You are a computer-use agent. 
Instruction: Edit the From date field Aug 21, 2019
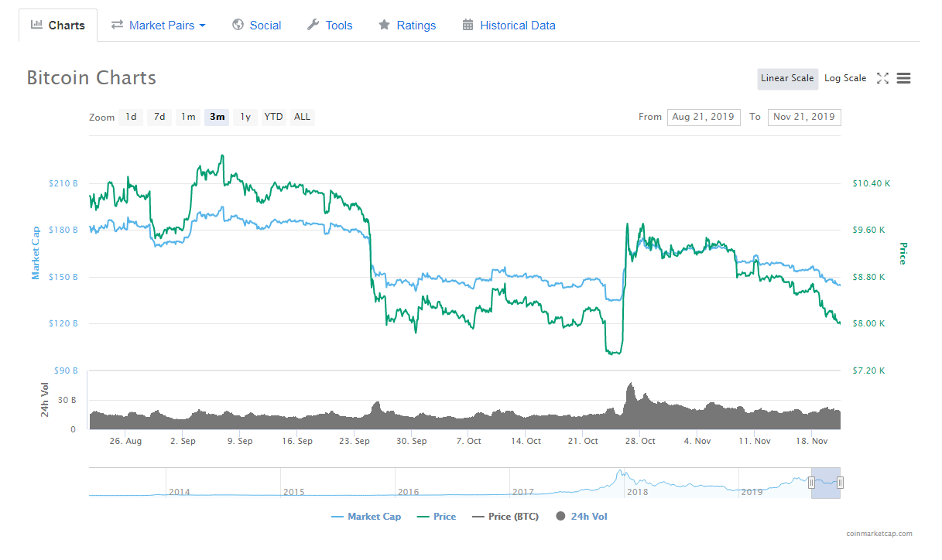[x=704, y=117]
